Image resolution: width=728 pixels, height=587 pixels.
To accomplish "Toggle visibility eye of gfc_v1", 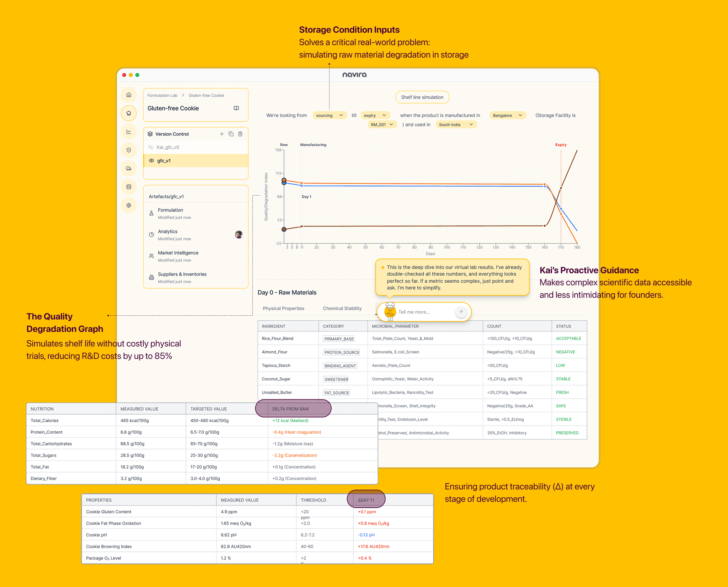I will coord(151,161).
